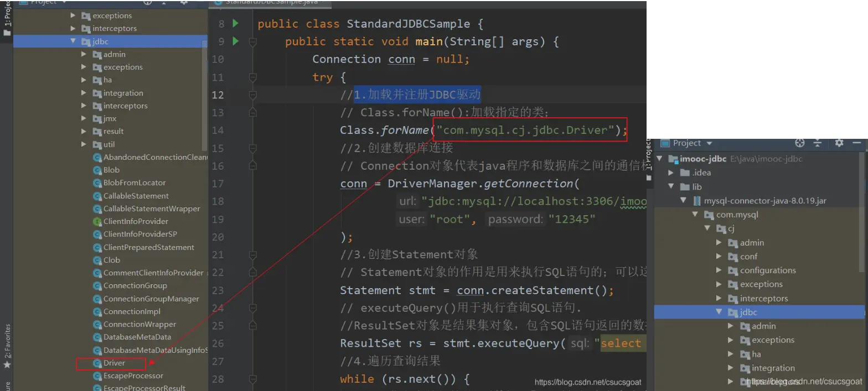The height and width of the screenshot is (391, 868).
Task: Select ConnectionGroupManager class
Action: (x=151, y=299)
